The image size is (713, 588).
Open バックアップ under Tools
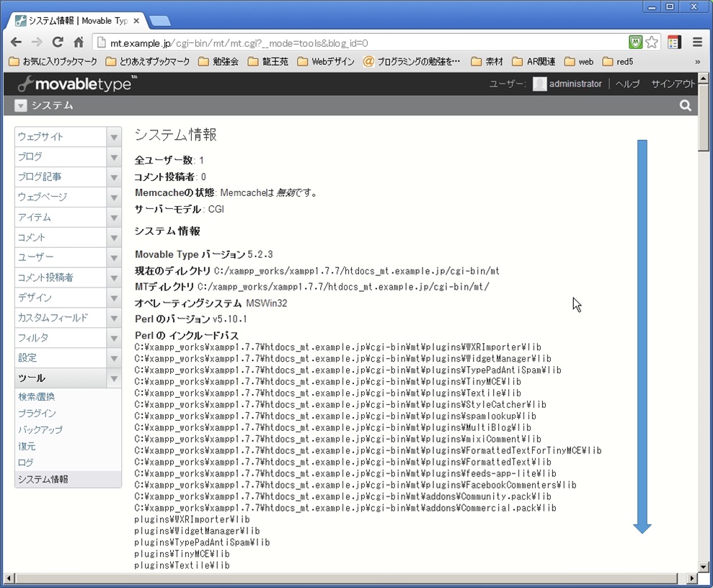[40, 429]
